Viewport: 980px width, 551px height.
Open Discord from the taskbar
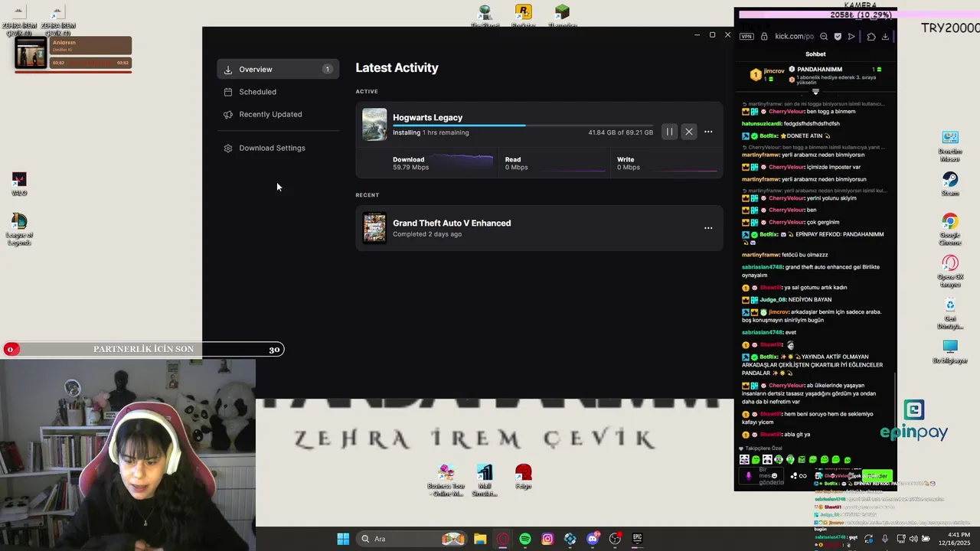593,539
